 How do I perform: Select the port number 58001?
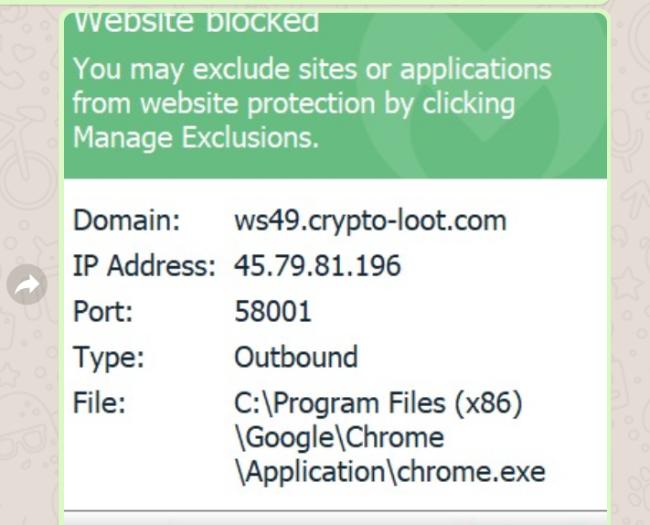coord(273,311)
